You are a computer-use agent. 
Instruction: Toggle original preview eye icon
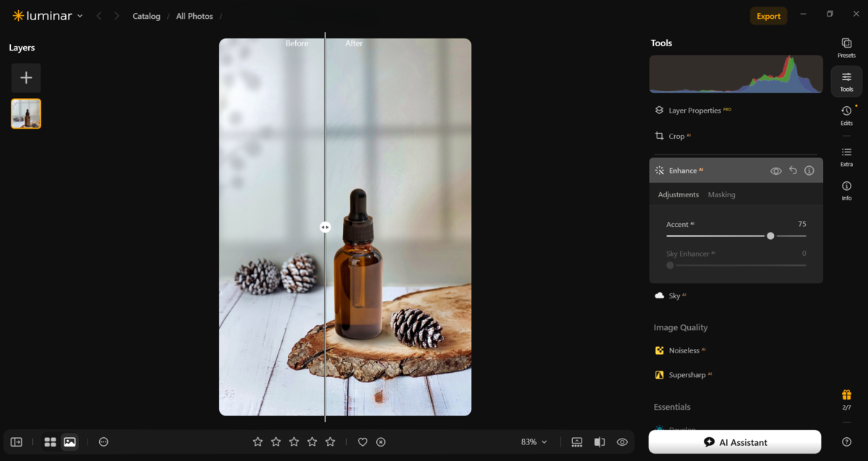622,442
